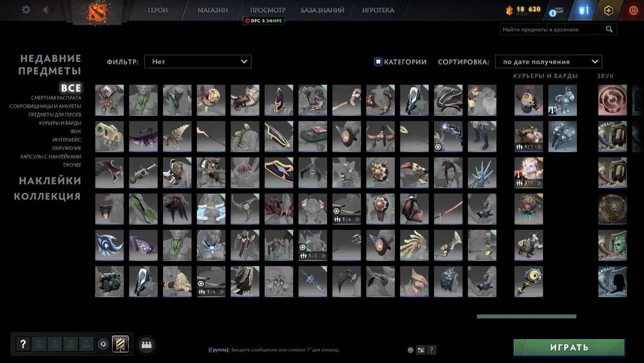The width and height of the screenshot is (644, 363).
Task: Click the back arrow in top bar
Action: [x=45, y=10]
